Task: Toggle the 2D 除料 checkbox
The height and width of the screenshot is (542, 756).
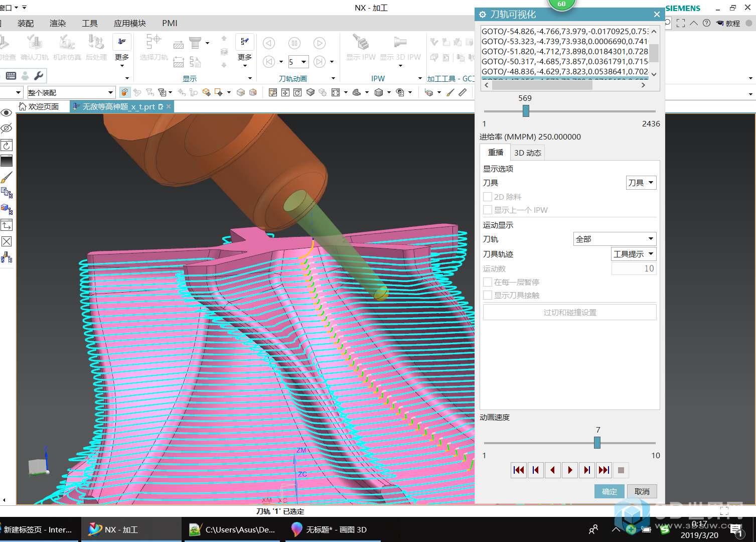Action: point(488,197)
